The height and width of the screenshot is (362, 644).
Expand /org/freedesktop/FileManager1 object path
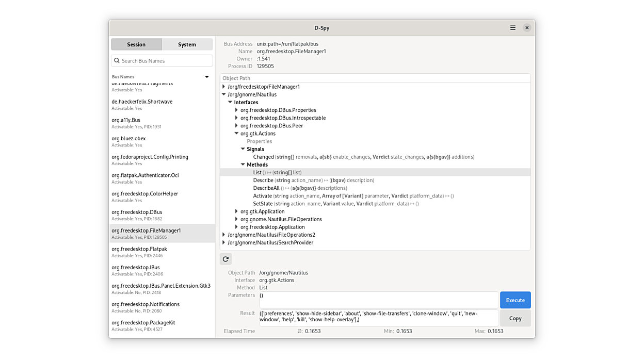coord(224,87)
